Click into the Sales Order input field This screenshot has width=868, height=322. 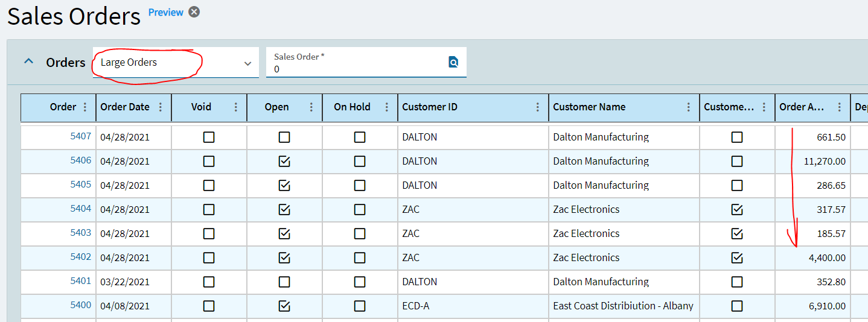(356, 69)
